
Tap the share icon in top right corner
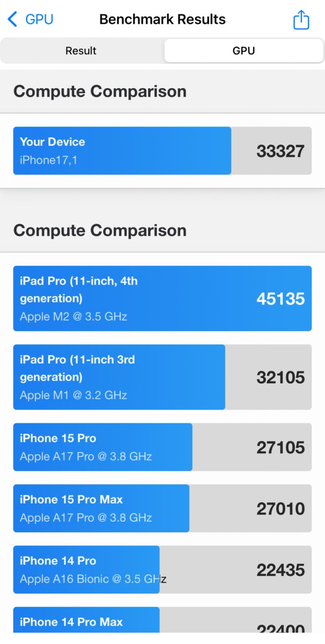coord(301,19)
